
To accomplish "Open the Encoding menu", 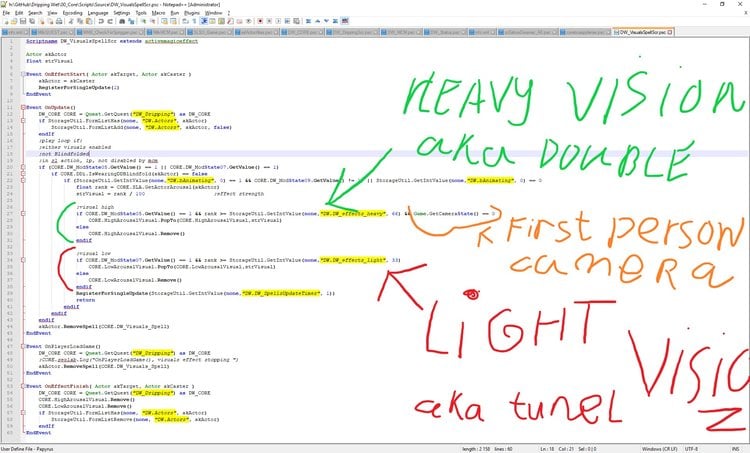I will (73, 13).
